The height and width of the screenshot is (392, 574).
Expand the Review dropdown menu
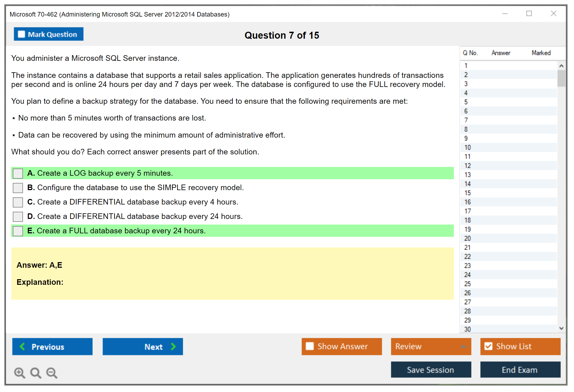(463, 346)
